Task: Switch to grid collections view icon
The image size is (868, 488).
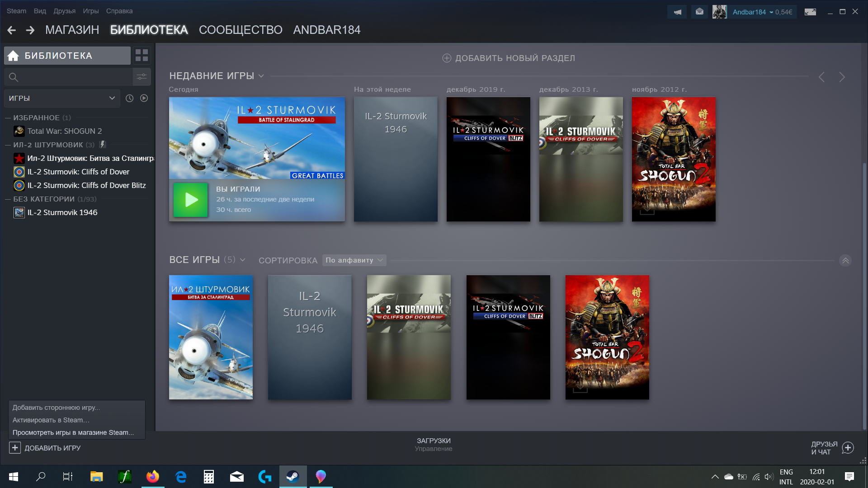Action: point(142,55)
